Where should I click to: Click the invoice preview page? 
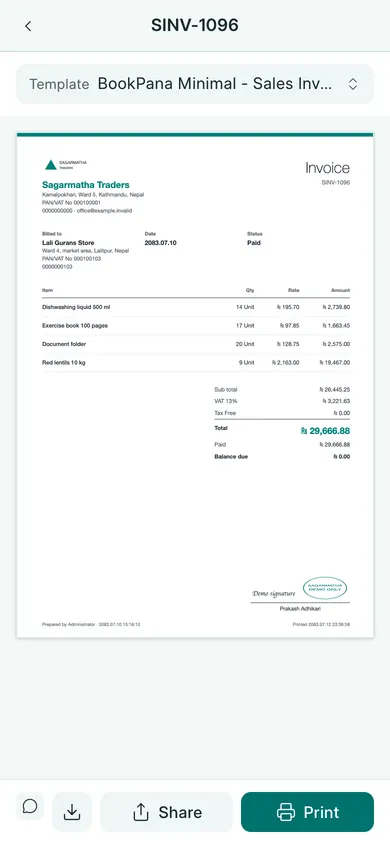195,385
